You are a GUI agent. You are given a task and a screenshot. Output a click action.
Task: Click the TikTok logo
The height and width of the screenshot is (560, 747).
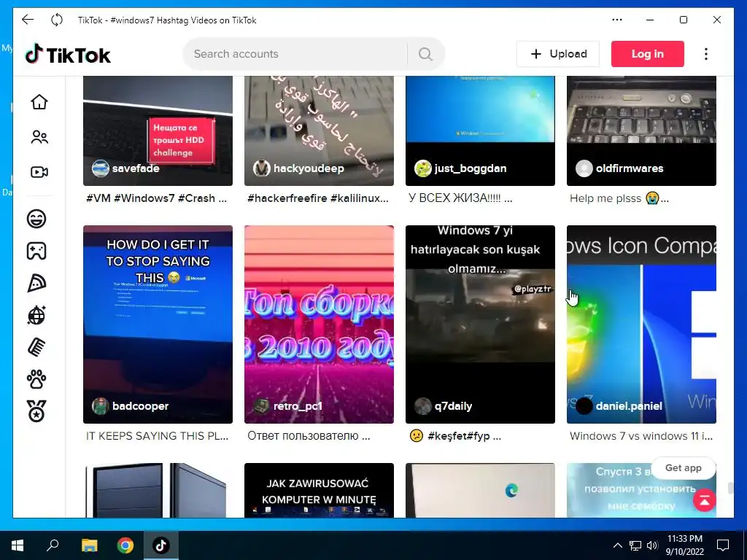68,54
